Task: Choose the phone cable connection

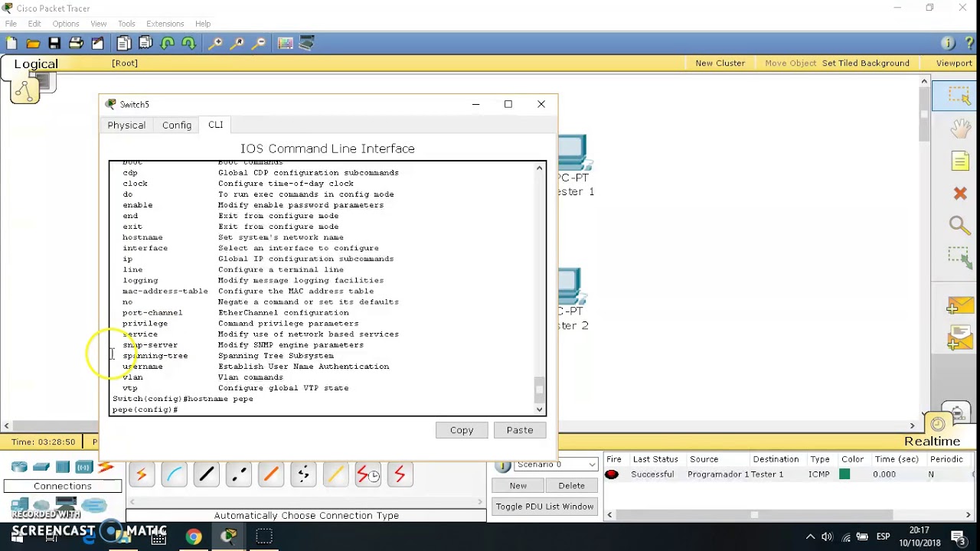Action: click(303, 475)
